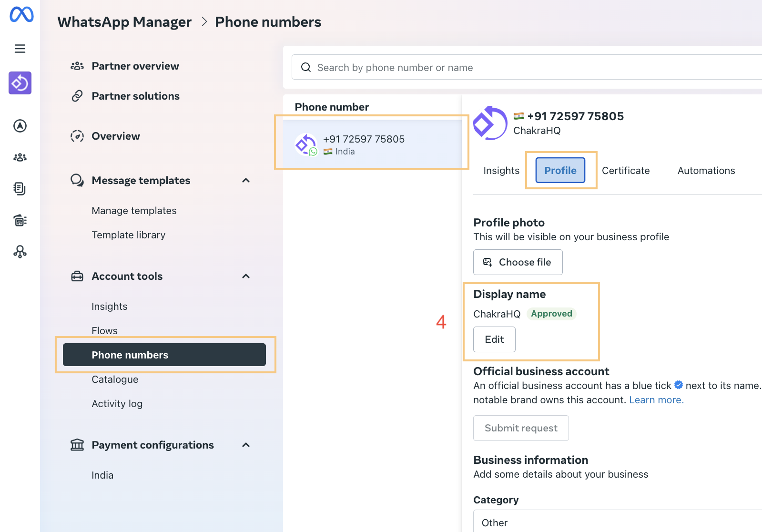This screenshot has height=532, width=762.
Task: Focus the phone number search field
Action: click(527, 67)
